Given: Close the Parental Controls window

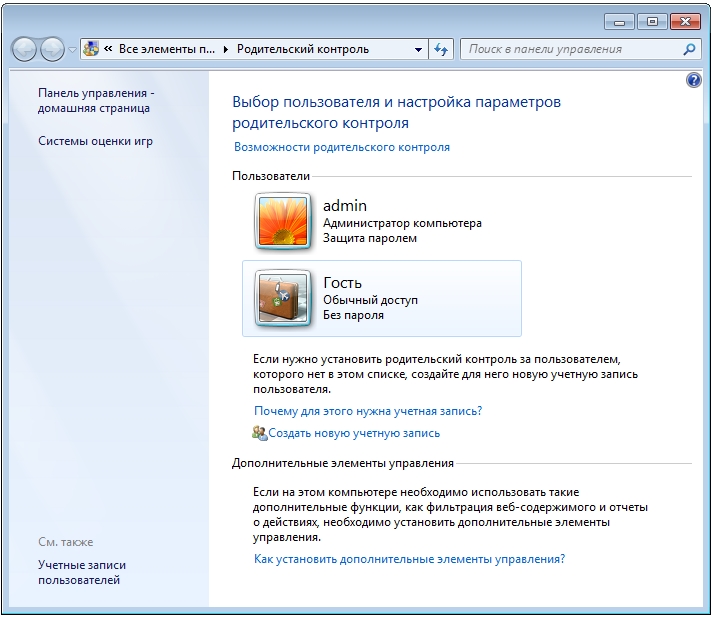Looking at the screenshot, I should (685, 22).
